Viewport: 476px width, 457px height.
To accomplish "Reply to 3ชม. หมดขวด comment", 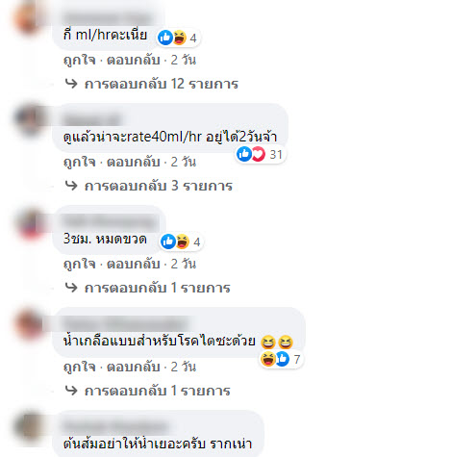I will (x=133, y=264).
